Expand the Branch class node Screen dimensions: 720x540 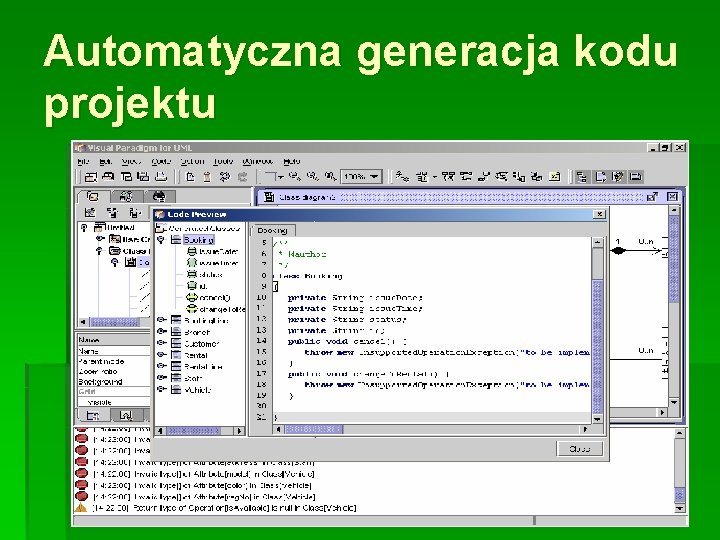point(161,332)
